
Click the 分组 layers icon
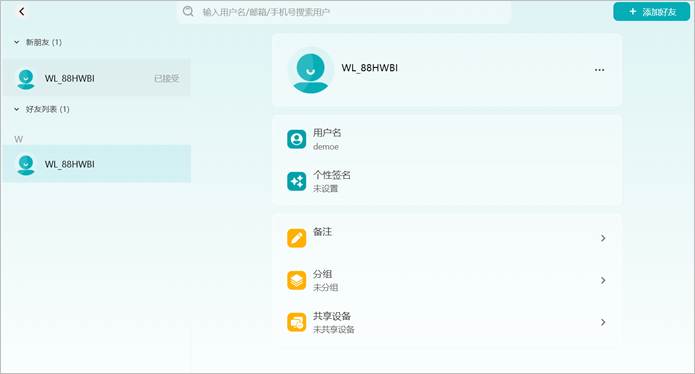[297, 280]
